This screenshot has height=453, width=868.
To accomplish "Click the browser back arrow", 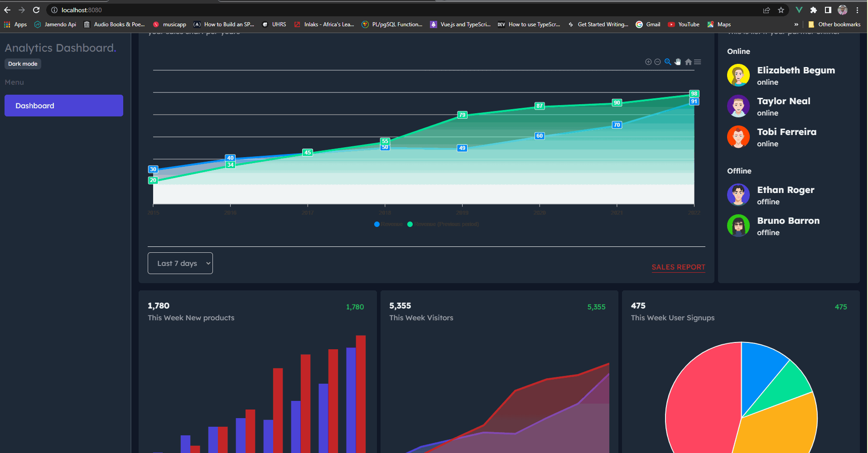I will click(7, 10).
